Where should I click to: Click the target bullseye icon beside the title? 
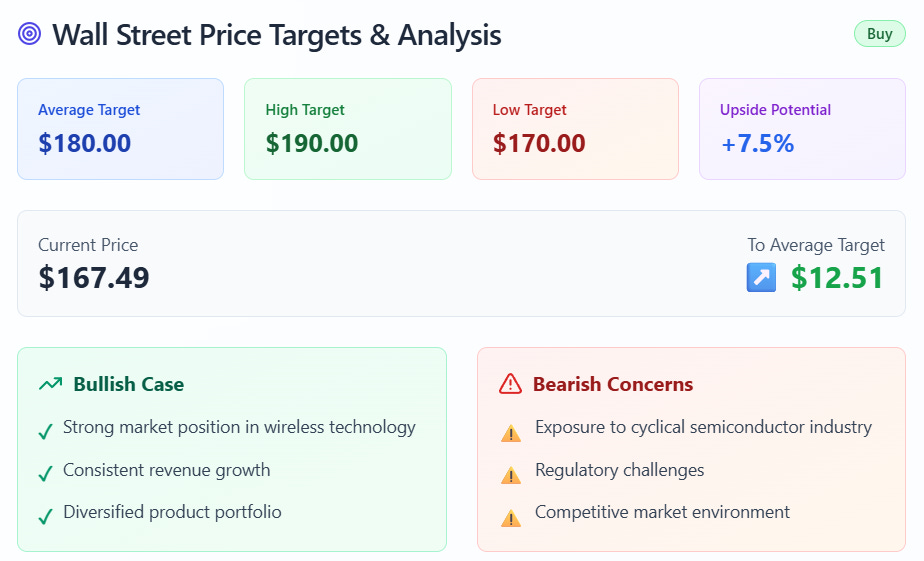pos(30,35)
